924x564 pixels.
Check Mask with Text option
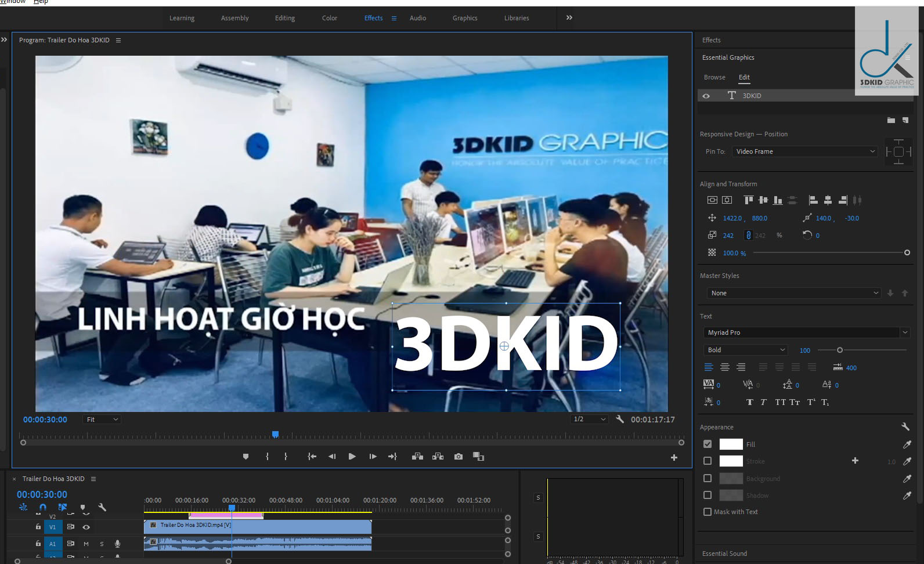pos(708,512)
